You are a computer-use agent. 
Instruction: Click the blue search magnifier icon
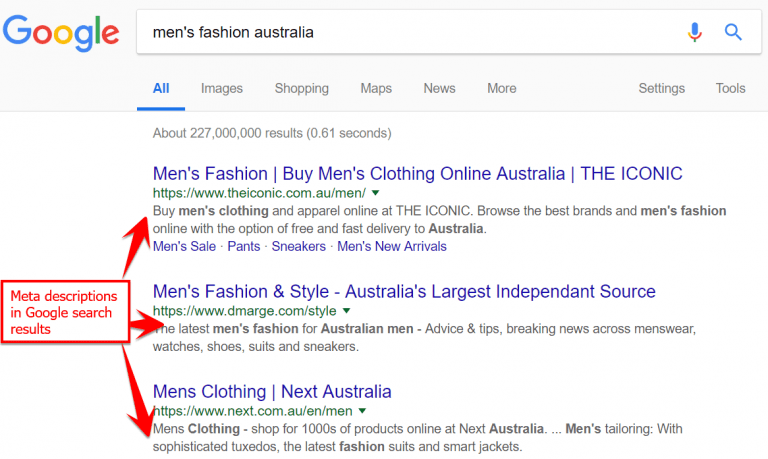coord(734,33)
